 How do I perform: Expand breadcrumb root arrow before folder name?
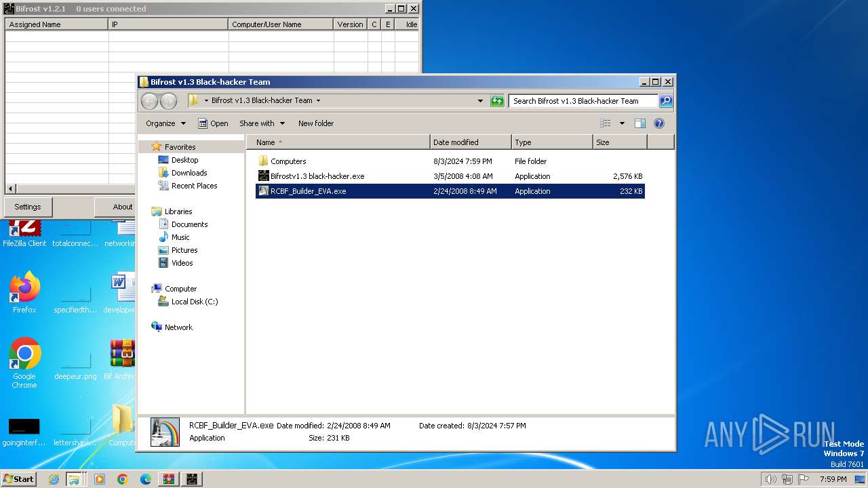(x=206, y=100)
